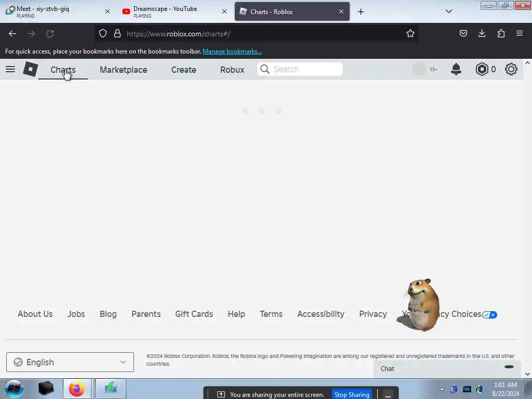Open the Roblox hamburger side menu
Screen dimensions: 532x399
pyautogui.click(x=10, y=69)
